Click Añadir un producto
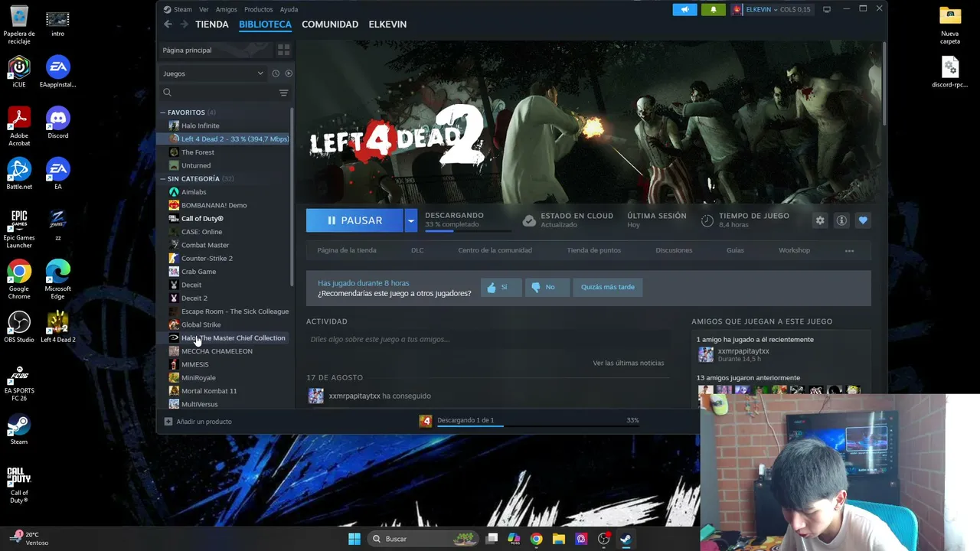Screen dimensions: 980x551 pos(198,422)
